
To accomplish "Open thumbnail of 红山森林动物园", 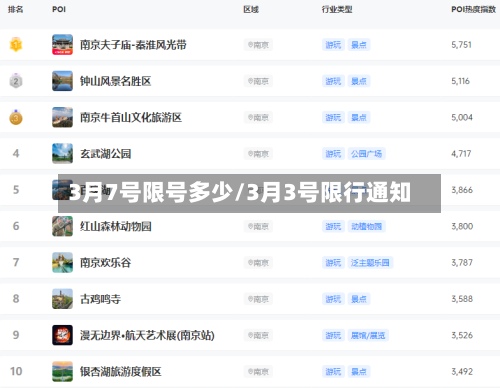I will pyautogui.click(x=62, y=226).
